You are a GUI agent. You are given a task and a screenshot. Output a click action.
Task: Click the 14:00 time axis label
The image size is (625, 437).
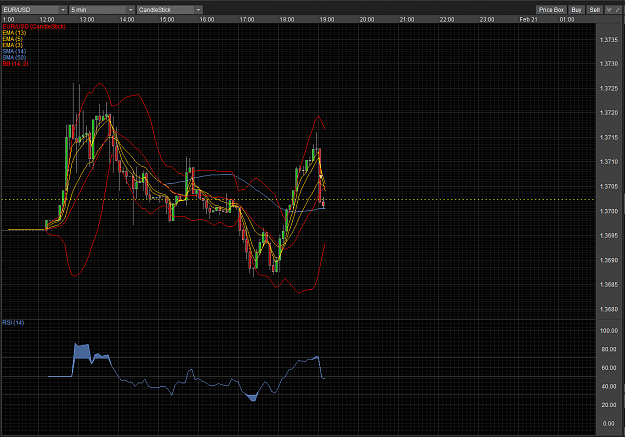coord(127,19)
